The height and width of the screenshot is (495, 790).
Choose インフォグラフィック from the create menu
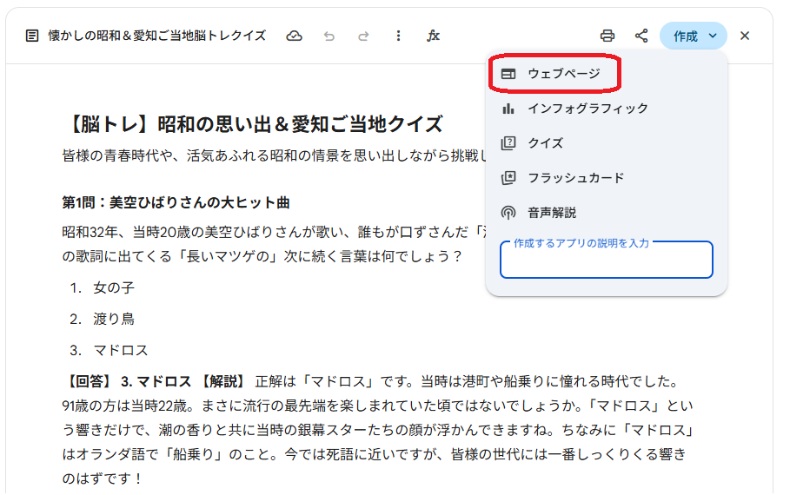[587, 108]
